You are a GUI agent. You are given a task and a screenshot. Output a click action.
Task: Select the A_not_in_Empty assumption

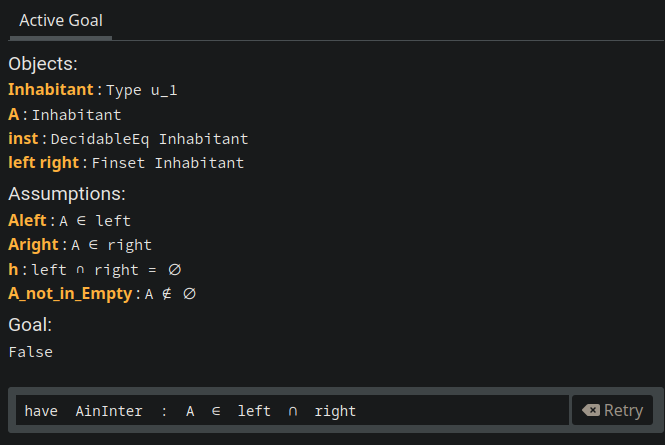[70, 294]
